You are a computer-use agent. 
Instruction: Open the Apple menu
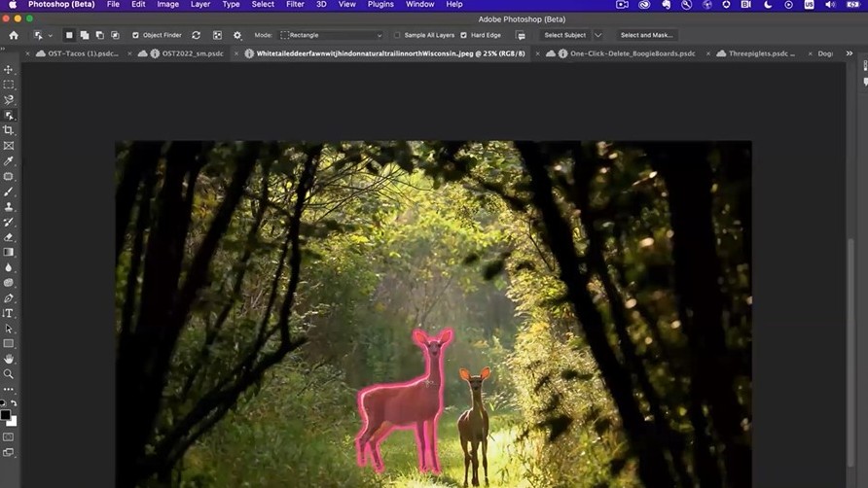13,5
